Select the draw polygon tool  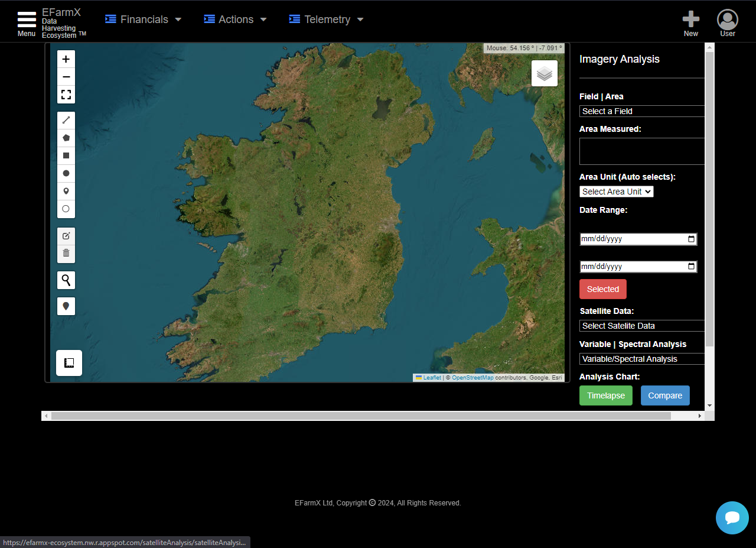click(x=66, y=138)
